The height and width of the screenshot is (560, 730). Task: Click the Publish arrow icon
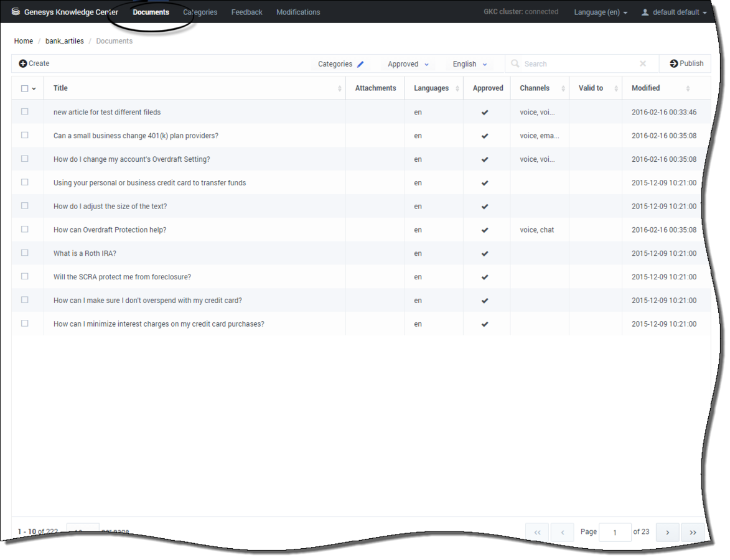pyautogui.click(x=673, y=63)
